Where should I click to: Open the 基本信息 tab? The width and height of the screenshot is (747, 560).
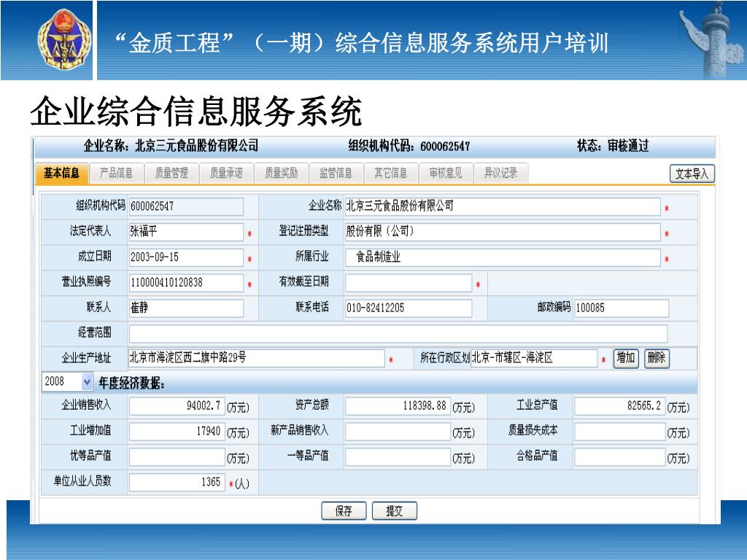[61, 174]
